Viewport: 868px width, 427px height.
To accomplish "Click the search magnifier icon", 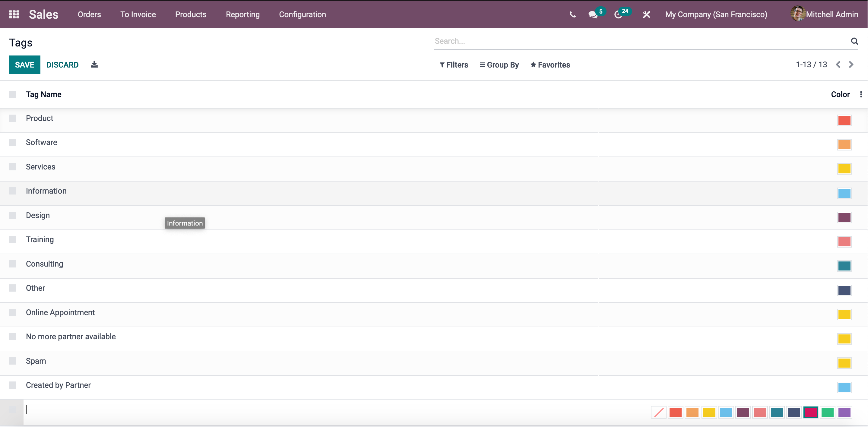I will (854, 41).
